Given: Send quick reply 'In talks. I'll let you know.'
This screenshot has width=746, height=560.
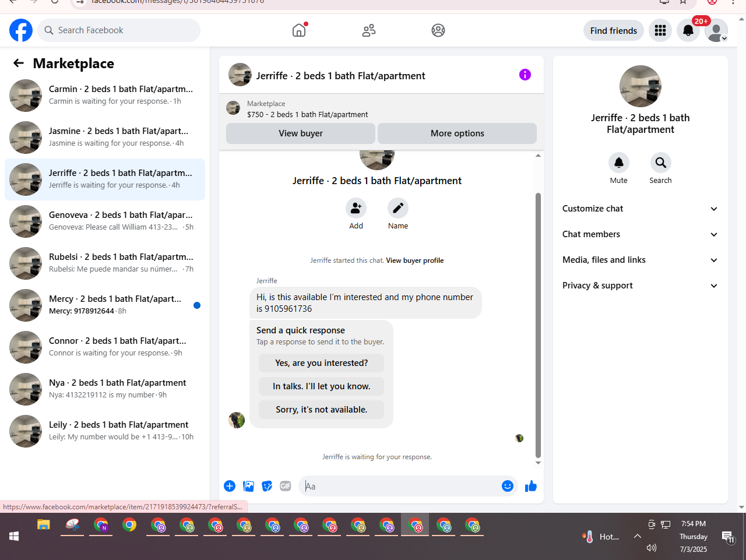Looking at the screenshot, I should click(322, 386).
